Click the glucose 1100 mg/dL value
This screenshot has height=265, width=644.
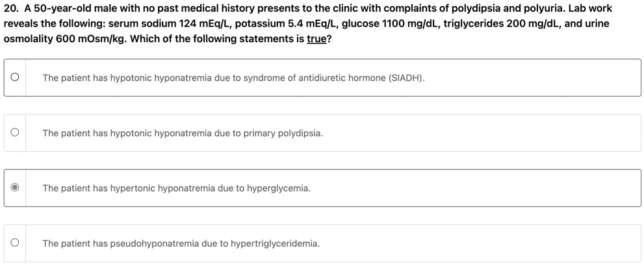[391, 24]
